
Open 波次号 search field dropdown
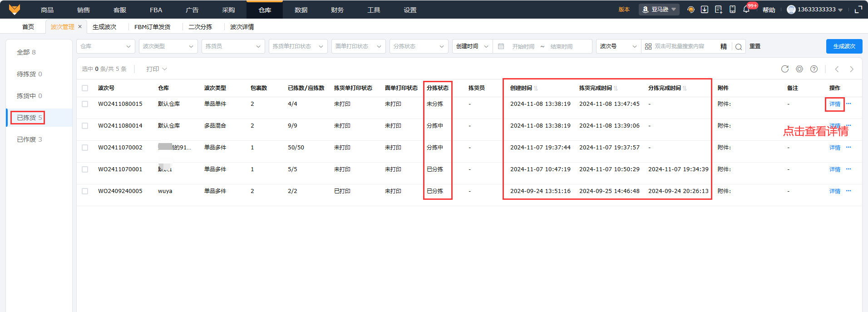(618, 46)
